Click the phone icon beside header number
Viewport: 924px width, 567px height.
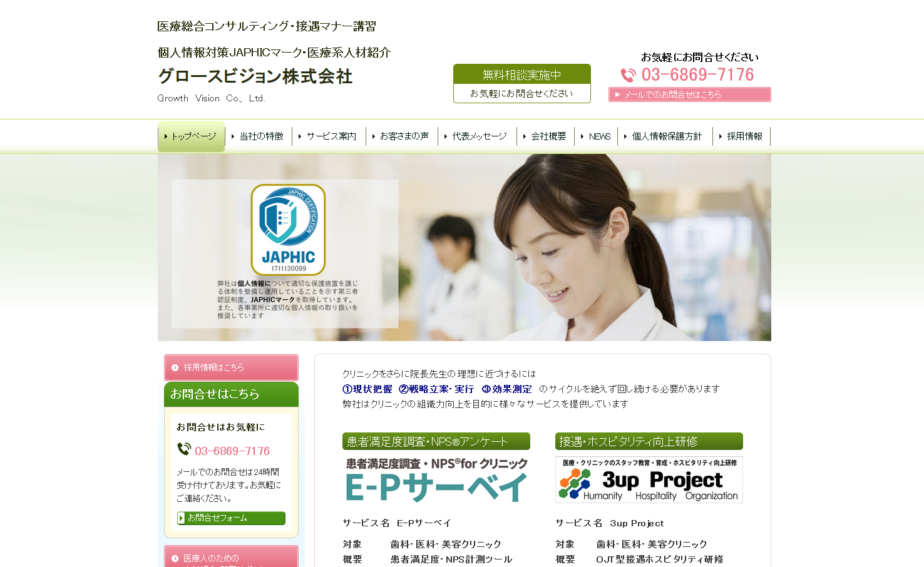[628, 75]
